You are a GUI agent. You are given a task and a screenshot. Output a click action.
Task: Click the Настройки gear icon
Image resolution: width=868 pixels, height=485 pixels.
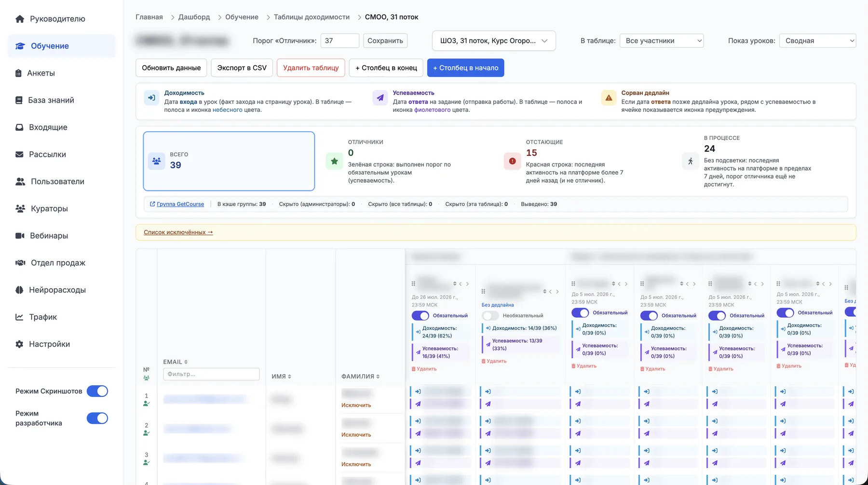coord(19,344)
